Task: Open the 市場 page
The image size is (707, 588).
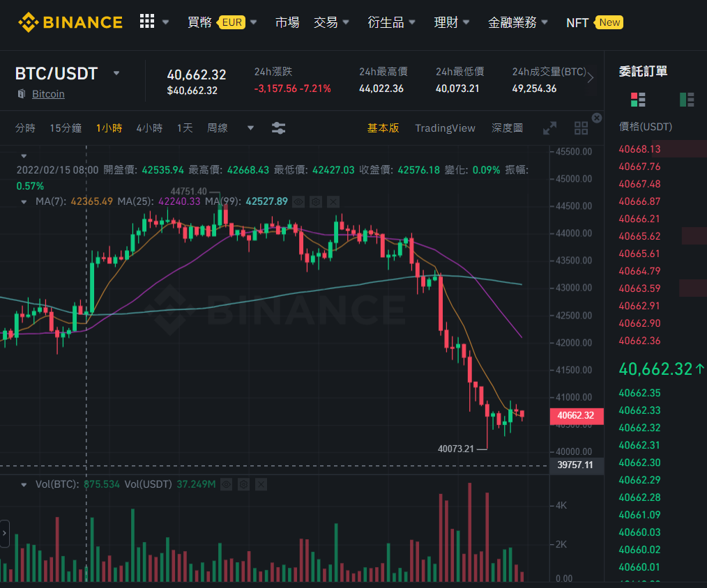Action: [287, 22]
